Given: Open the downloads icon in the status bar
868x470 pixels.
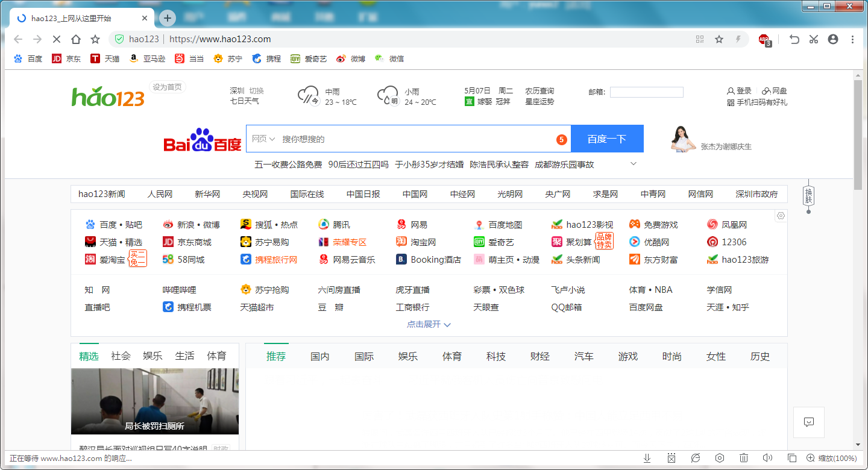Looking at the screenshot, I should (x=647, y=458).
